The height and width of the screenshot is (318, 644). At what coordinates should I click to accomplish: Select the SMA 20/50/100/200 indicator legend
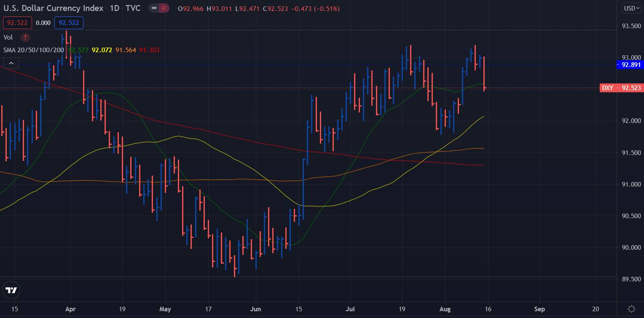pyautogui.click(x=34, y=50)
